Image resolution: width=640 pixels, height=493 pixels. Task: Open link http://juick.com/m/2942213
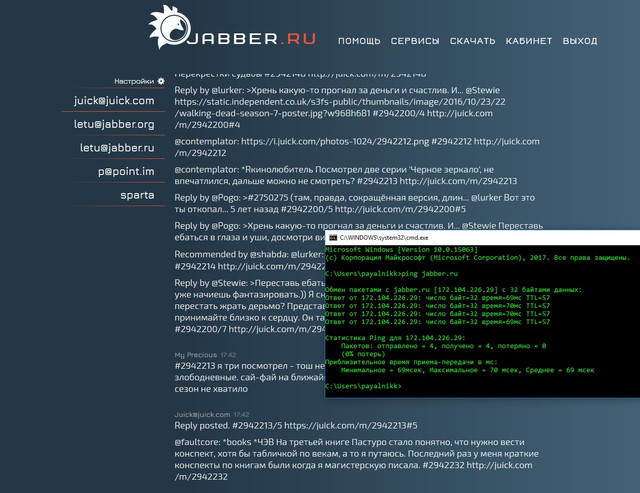[x=458, y=181]
